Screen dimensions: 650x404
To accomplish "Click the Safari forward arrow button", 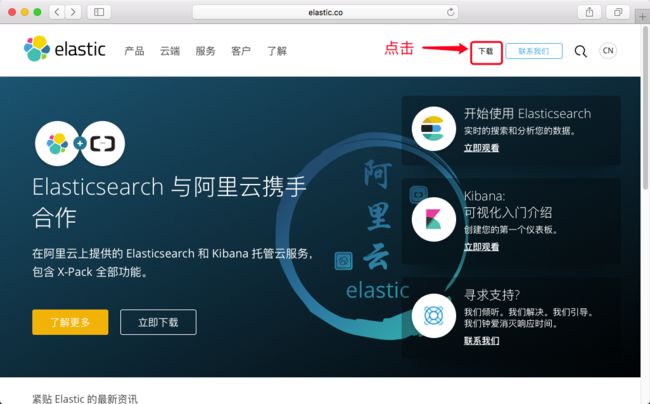I will coord(73,12).
